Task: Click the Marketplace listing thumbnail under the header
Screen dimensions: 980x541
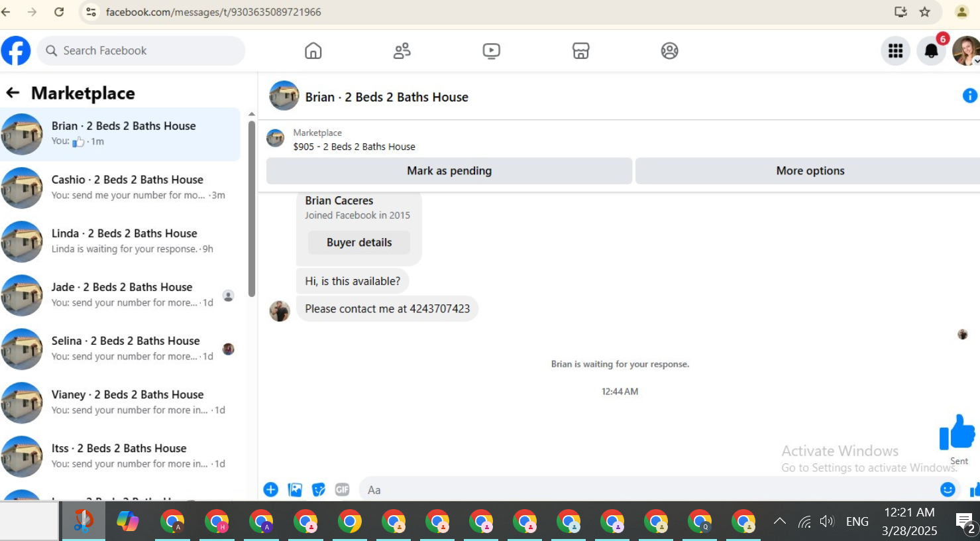Action: [x=276, y=139]
